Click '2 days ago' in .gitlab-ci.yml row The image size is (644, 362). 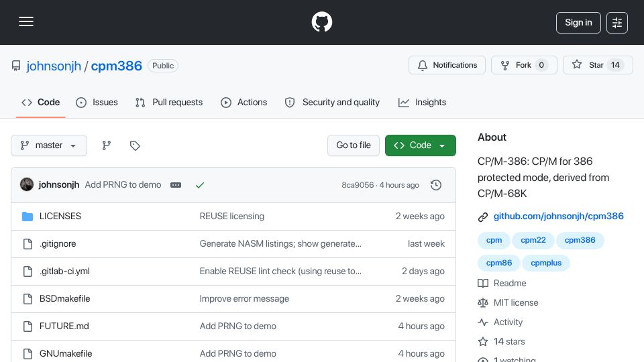pyautogui.click(x=423, y=271)
